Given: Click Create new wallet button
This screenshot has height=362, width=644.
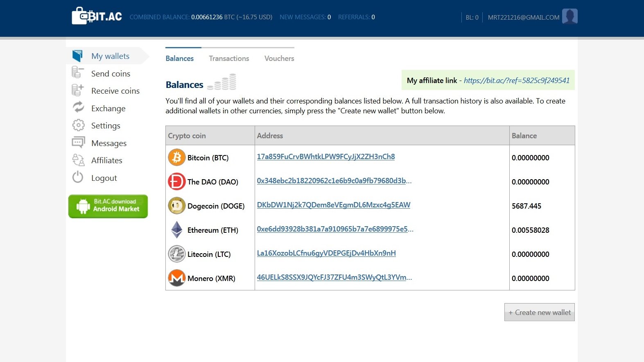Looking at the screenshot, I should [x=540, y=312].
